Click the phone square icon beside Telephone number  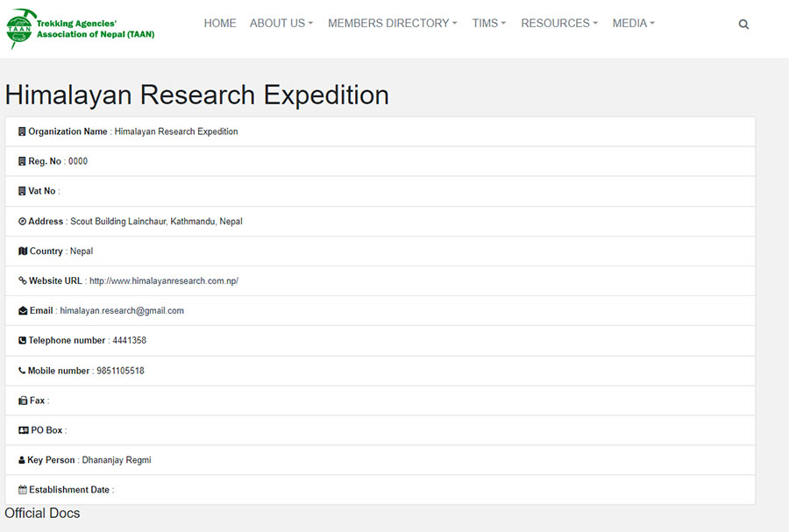point(22,340)
